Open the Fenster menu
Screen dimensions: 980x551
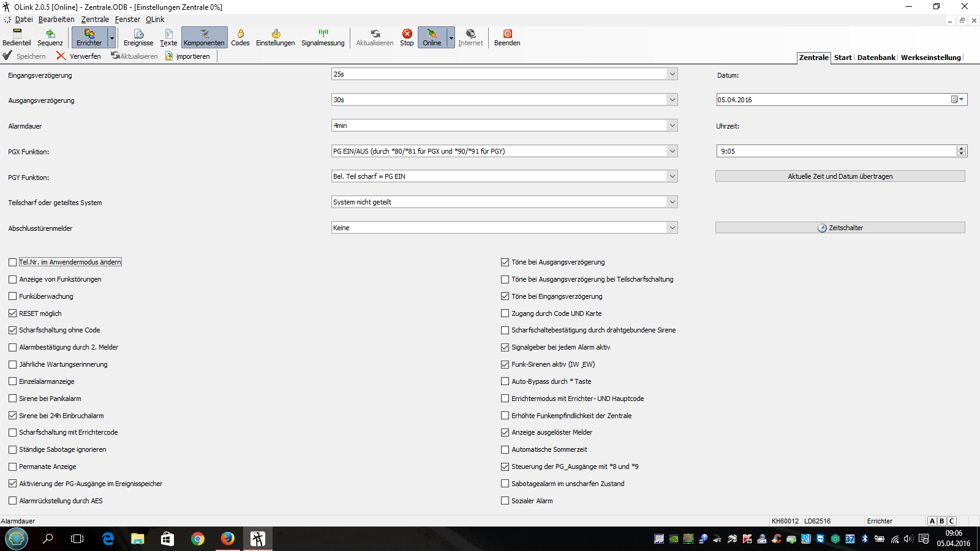127,20
